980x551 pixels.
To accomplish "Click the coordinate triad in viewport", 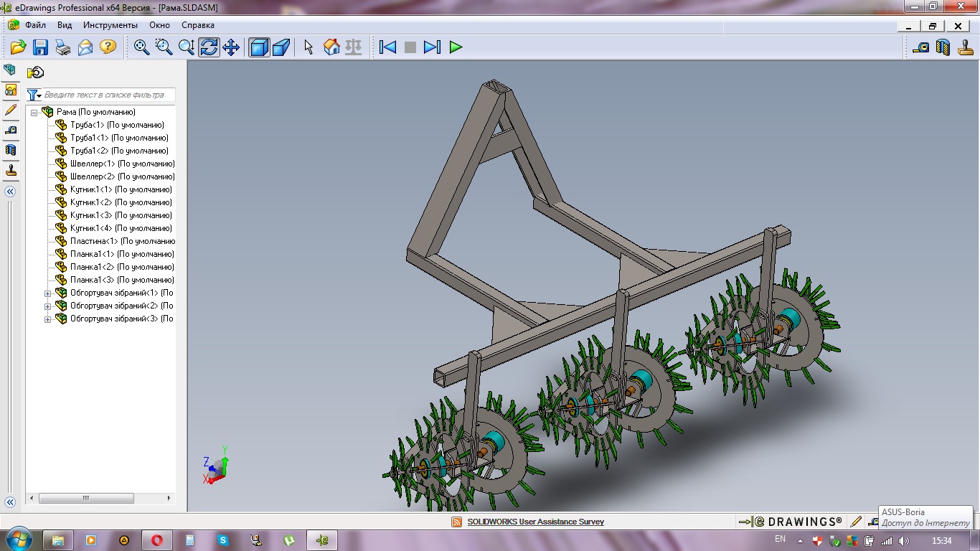I will [215, 465].
